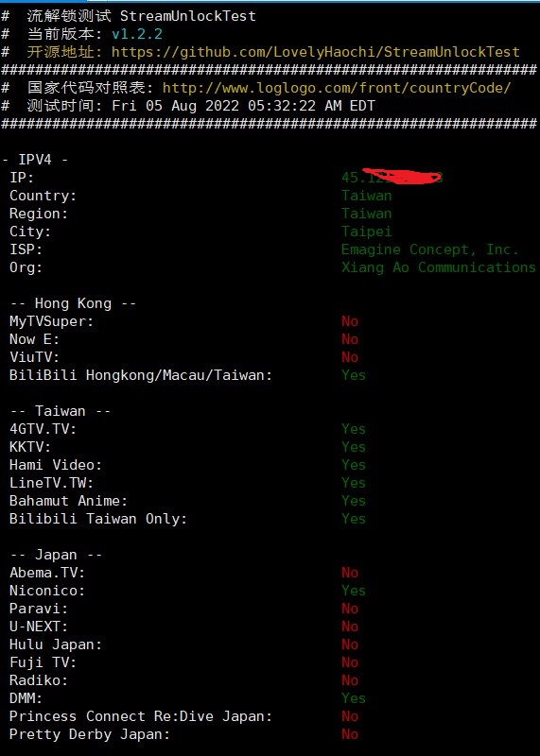Click the ISP value Emagine Concept, Inc.

coord(430,249)
